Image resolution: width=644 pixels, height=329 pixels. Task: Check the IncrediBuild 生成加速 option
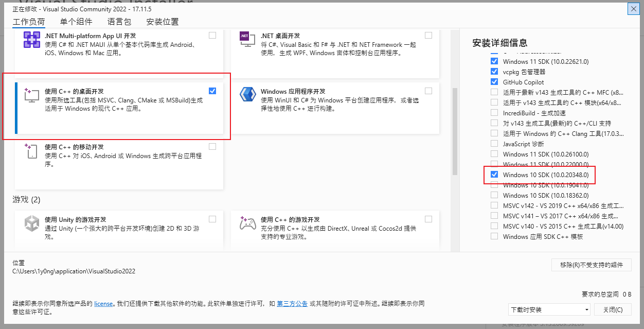[x=494, y=113]
